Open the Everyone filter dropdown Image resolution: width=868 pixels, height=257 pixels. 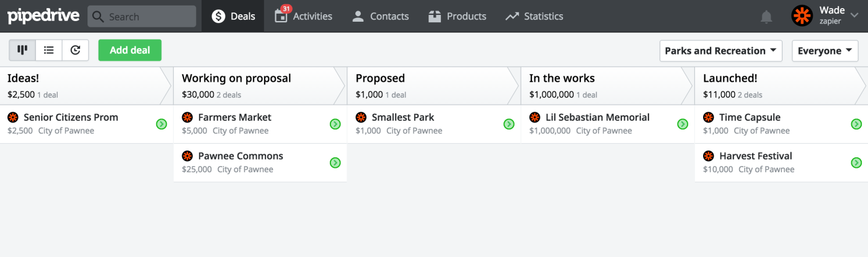(x=825, y=51)
